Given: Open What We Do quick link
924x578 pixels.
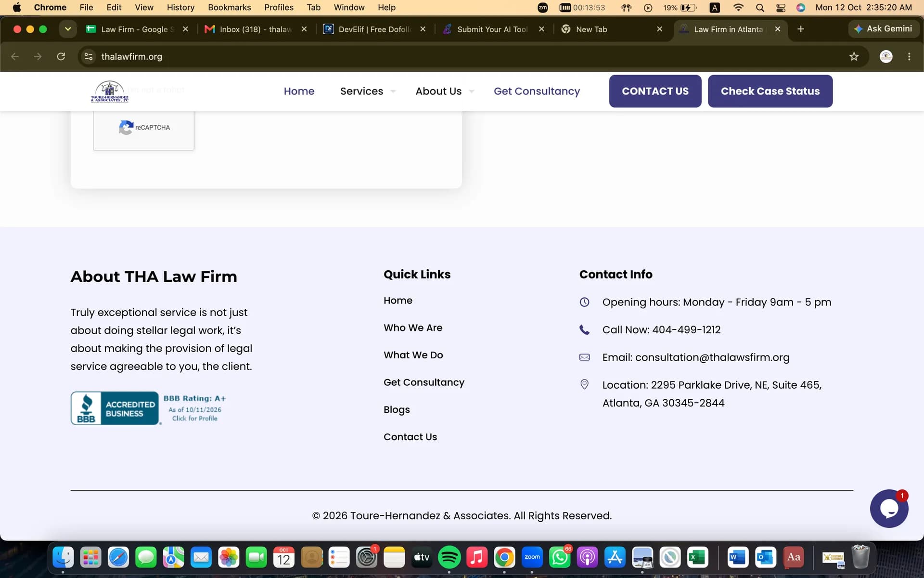Looking at the screenshot, I should click(413, 355).
